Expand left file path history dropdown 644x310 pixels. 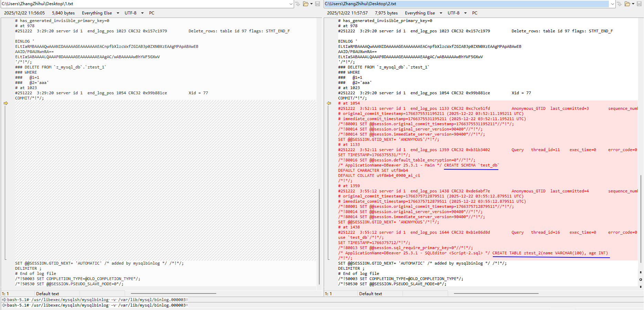(291, 4)
